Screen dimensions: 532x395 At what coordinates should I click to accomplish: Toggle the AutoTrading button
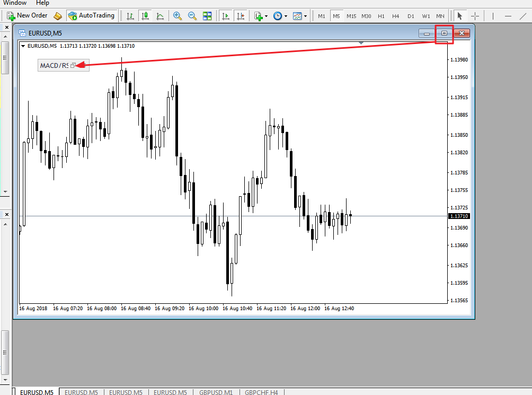point(91,15)
